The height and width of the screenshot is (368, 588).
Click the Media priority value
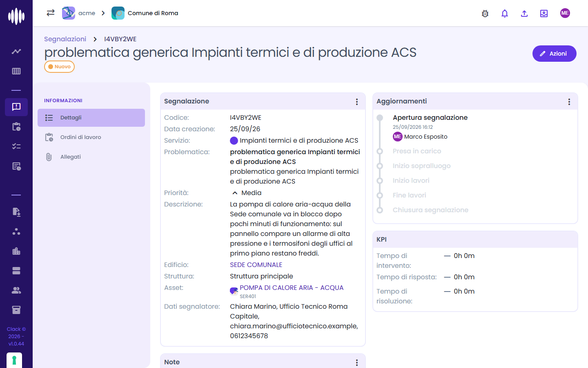251,193
